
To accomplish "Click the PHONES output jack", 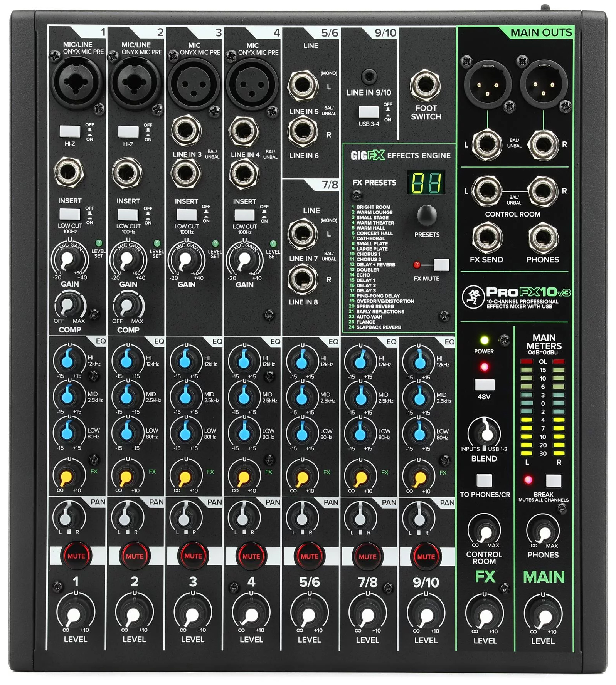I will pos(543,238).
